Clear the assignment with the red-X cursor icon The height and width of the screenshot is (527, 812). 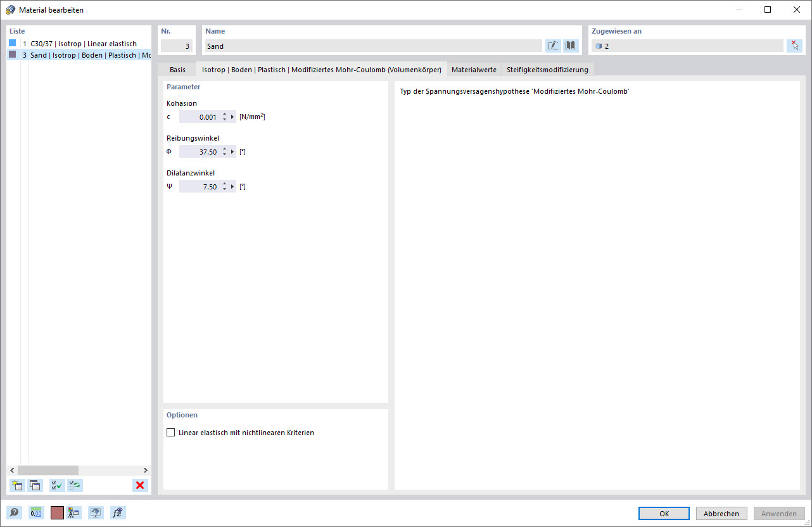(794, 46)
